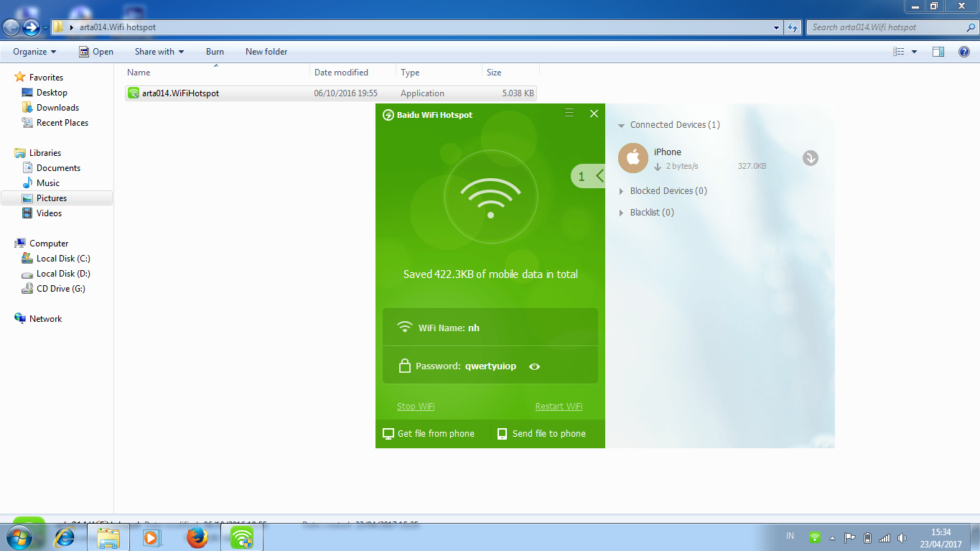This screenshot has height=551, width=980.
Task: Open Windows Explorer taskbar button
Action: [108, 537]
